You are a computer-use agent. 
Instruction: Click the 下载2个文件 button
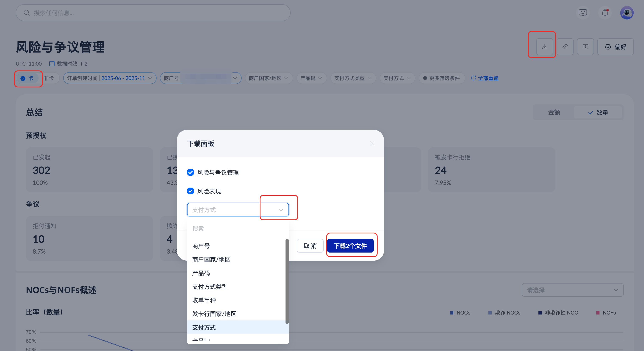350,246
